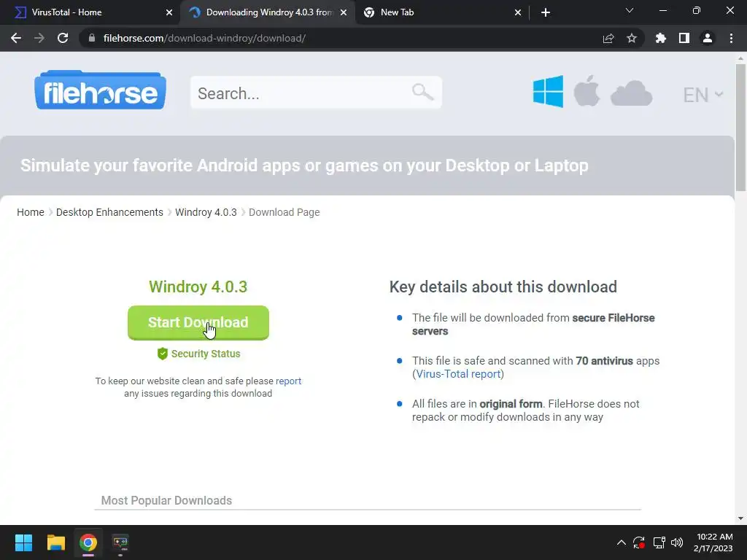
Task: Open Desktop Enhancements breadcrumb
Action: (x=109, y=212)
